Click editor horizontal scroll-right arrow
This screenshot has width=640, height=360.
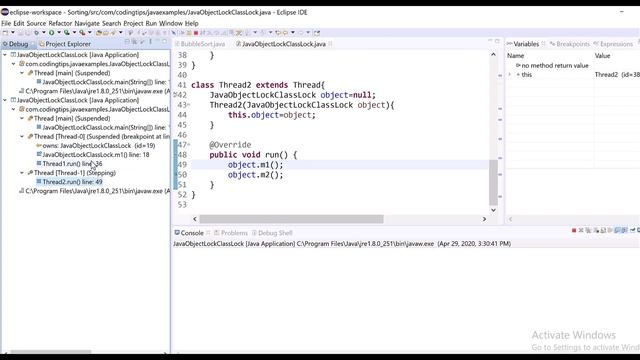click(484, 219)
